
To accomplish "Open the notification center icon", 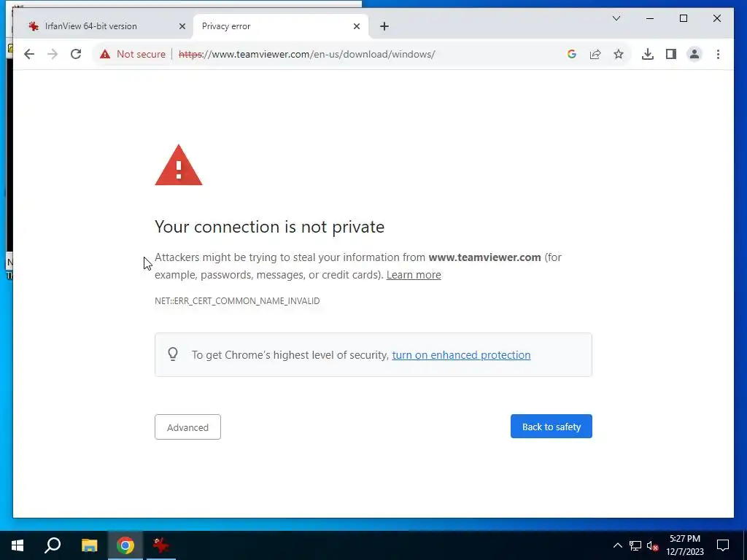I will point(723,545).
